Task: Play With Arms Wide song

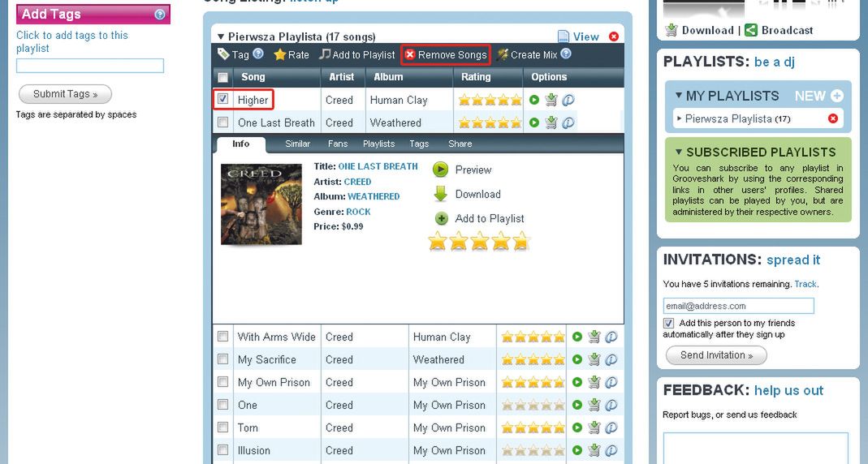Action: click(577, 337)
